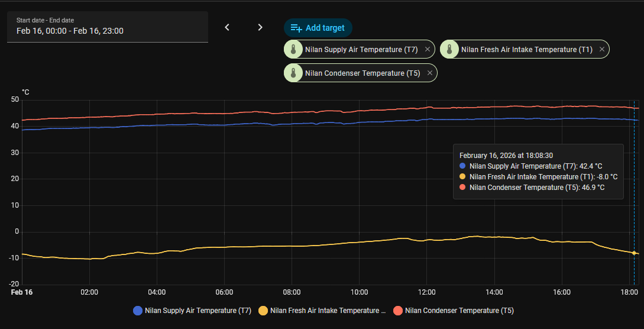Click thermometer icon on Fresh Air Intake chip
The image size is (644, 329).
(449, 50)
